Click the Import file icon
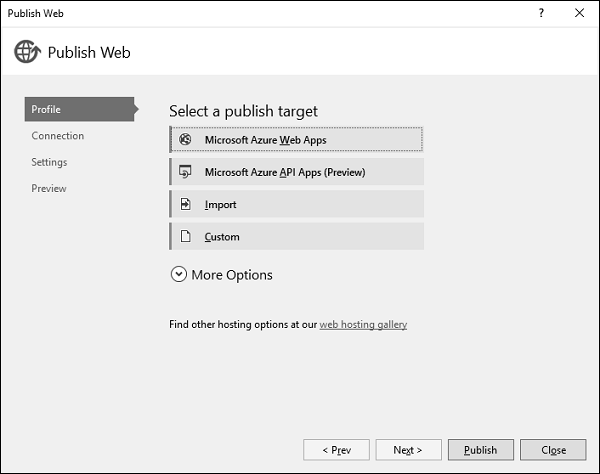 [x=185, y=205]
